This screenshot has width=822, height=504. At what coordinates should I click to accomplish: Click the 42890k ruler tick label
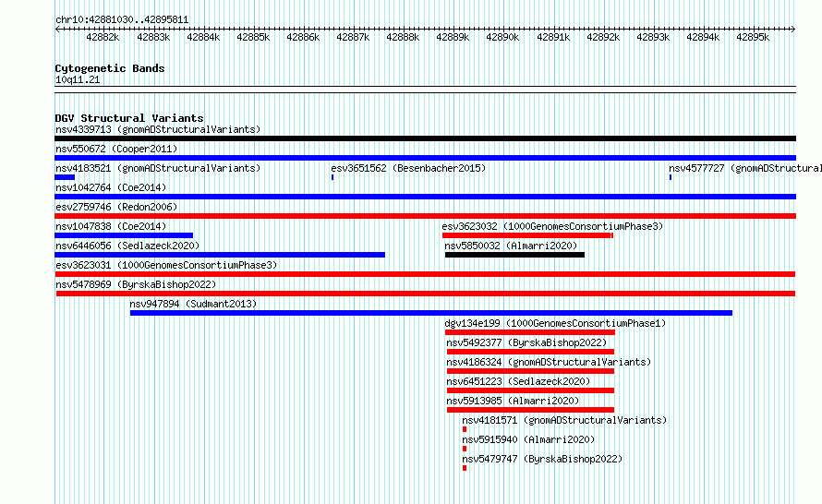[502, 38]
